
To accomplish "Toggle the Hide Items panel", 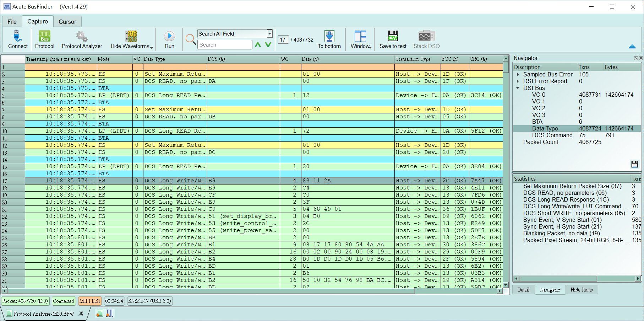I will pyautogui.click(x=582, y=290).
